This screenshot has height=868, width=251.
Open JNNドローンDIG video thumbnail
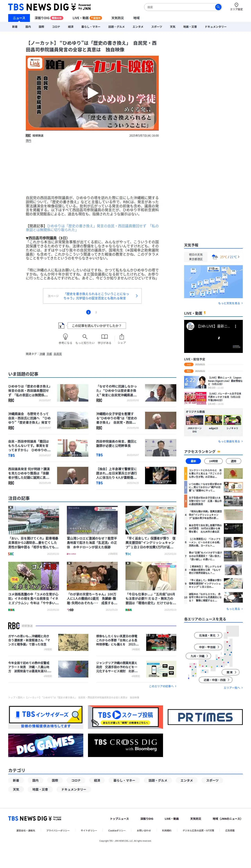(194, 420)
